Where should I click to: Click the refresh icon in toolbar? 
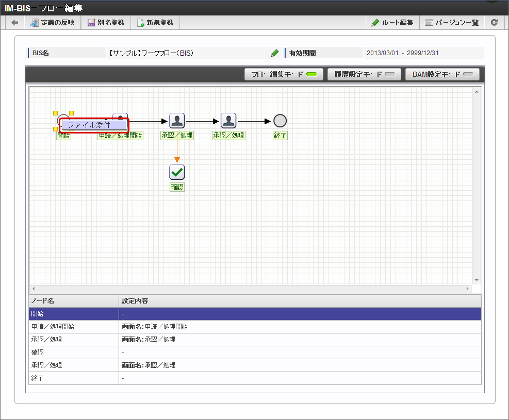click(494, 23)
